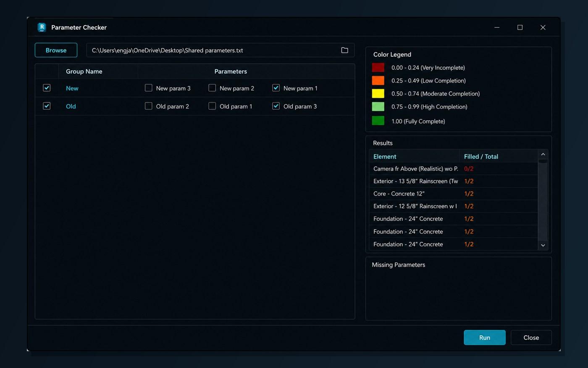Click the Parameters column header
The image size is (588, 368).
(x=247, y=71)
